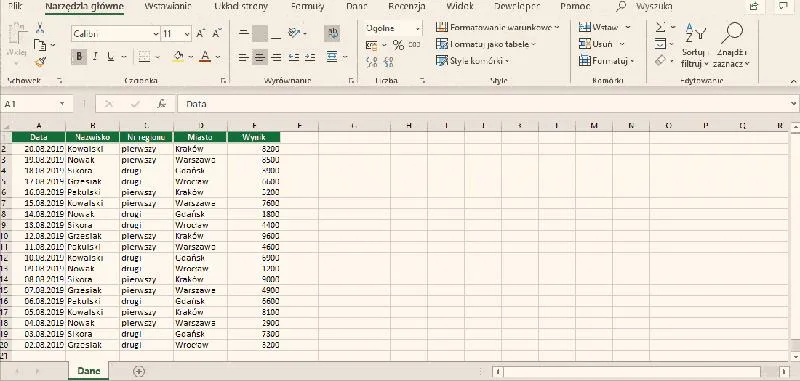800x381 pixels.
Task: Click the Fill down icon
Action: coord(661,44)
